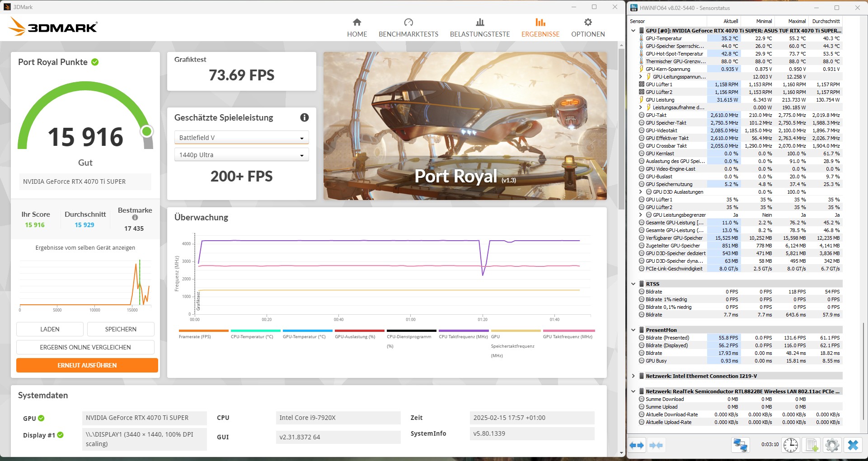Viewport: 868px width, 461px height.
Task: Open the network computers icon in HWiNFO64
Action: click(740, 445)
